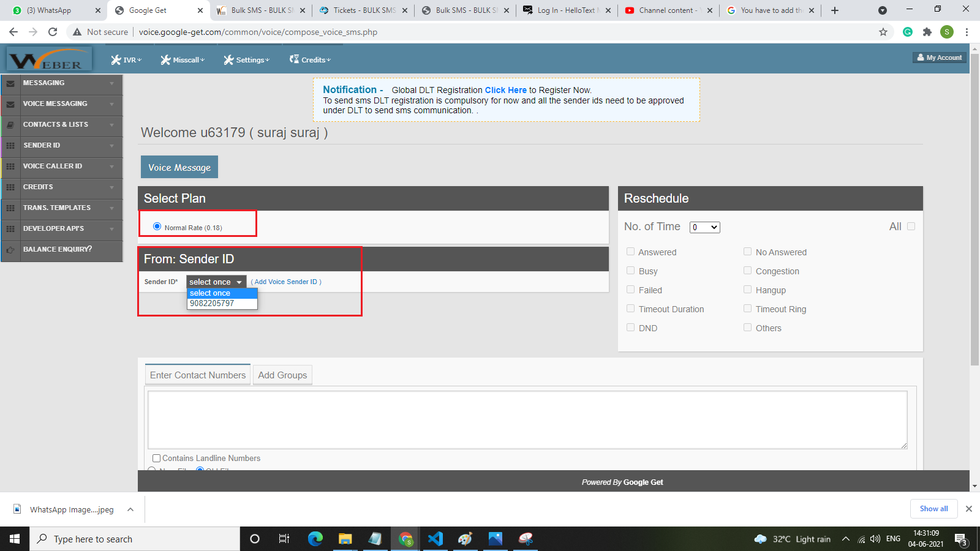
Task: Open the No. of Time dropdown
Action: (704, 227)
